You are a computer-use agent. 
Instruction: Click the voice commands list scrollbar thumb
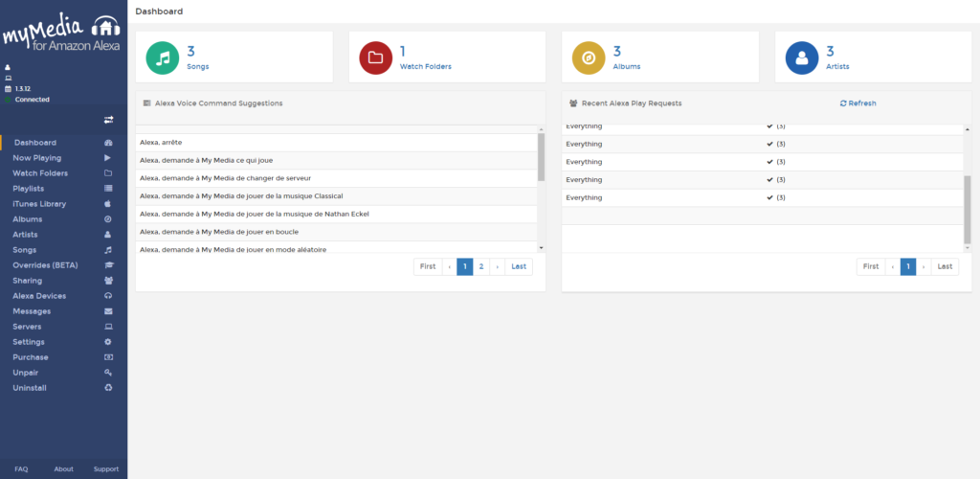coord(542,157)
